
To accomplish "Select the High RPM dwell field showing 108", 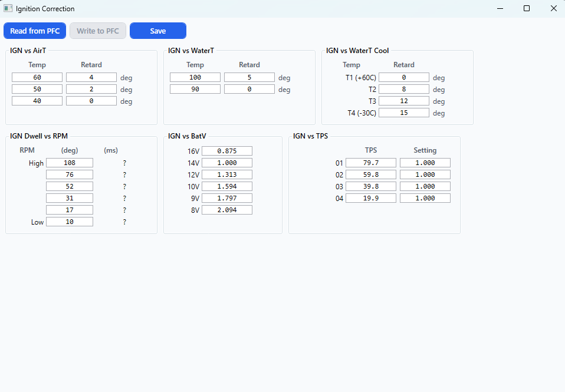I will pos(70,163).
